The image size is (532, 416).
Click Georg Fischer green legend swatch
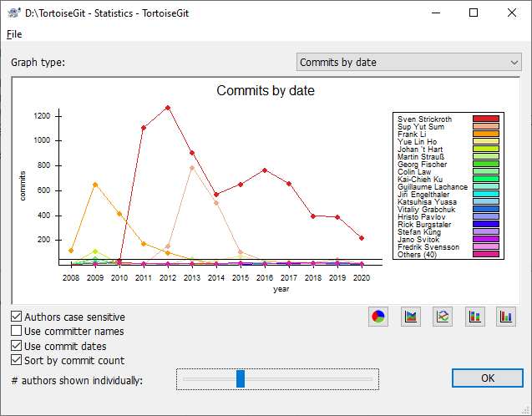pos(486,164)
